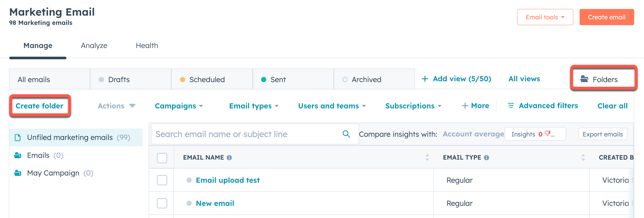The image size is (644, 218).
Task: Click the Emails folder icon
Action: click(18, 155)
